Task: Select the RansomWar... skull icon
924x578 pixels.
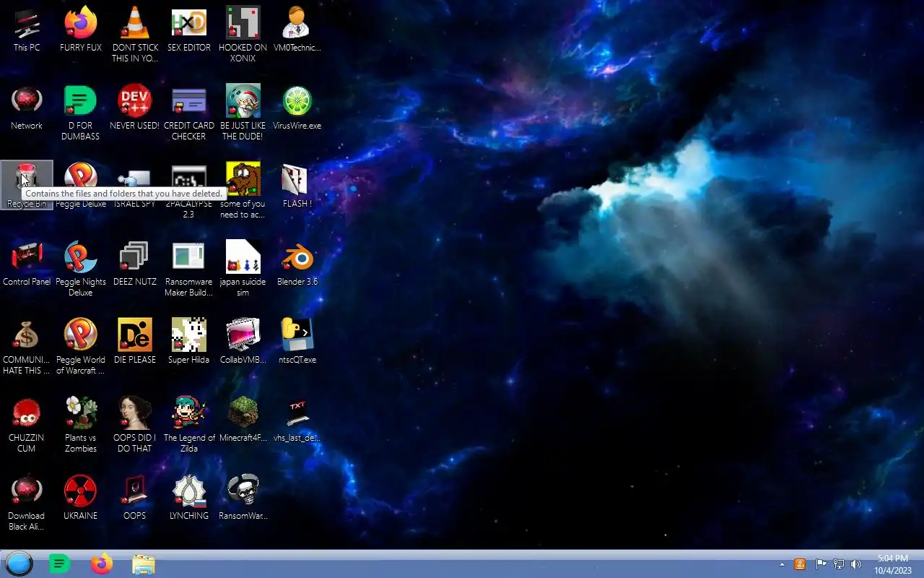Action: (x=243, y=499)
